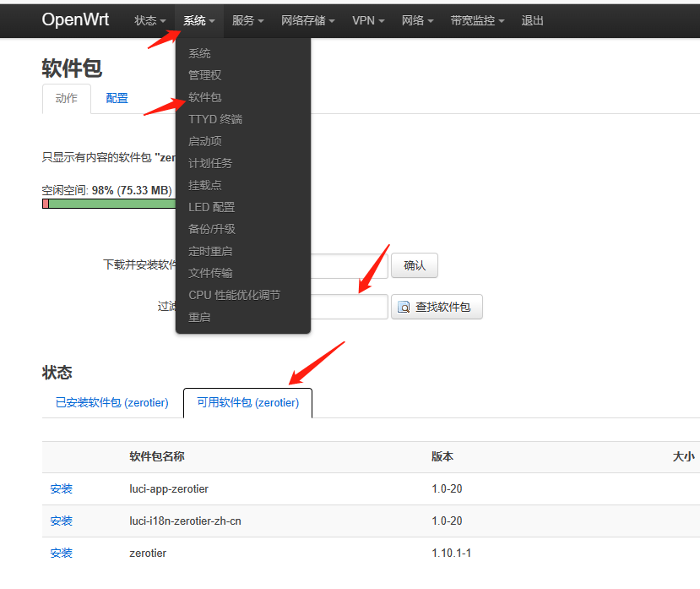Select 软件包 from the system menu

point(204,97)
